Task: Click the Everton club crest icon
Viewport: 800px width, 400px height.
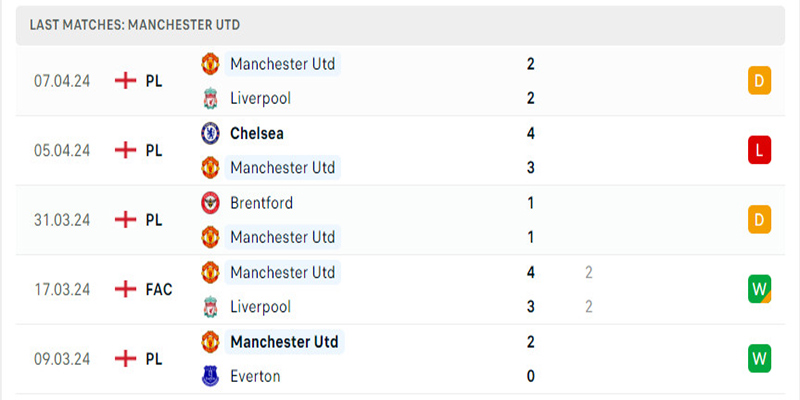Action: [210, 377]
